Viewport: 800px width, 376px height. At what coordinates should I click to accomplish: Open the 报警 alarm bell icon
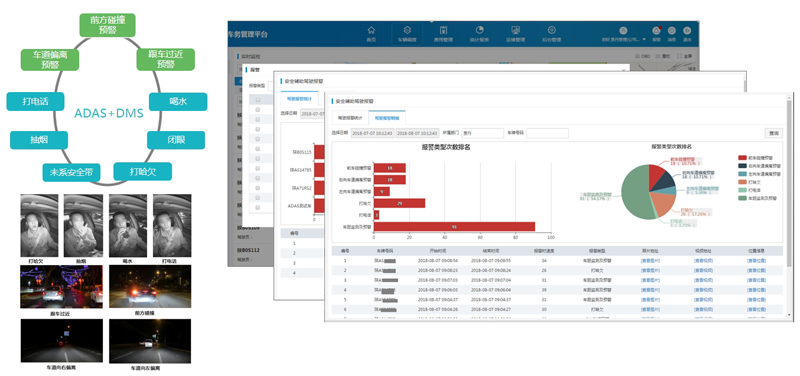click(x=657, y=31)
